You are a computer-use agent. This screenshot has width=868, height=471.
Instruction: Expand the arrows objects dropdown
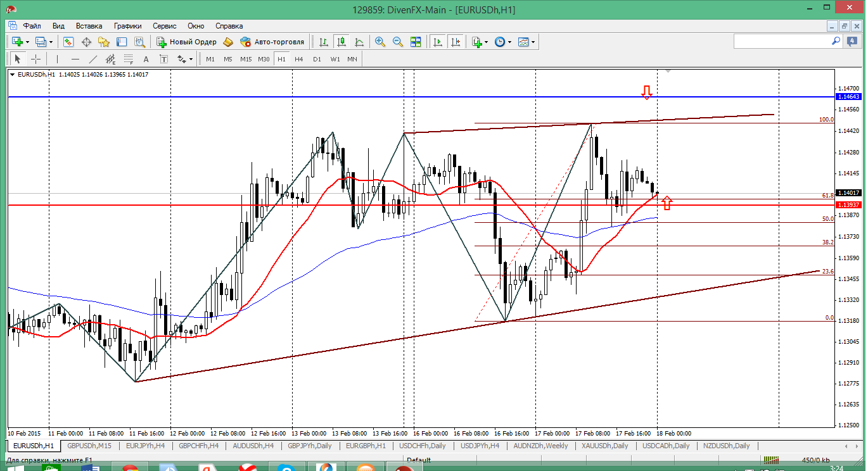click(191, 60)
